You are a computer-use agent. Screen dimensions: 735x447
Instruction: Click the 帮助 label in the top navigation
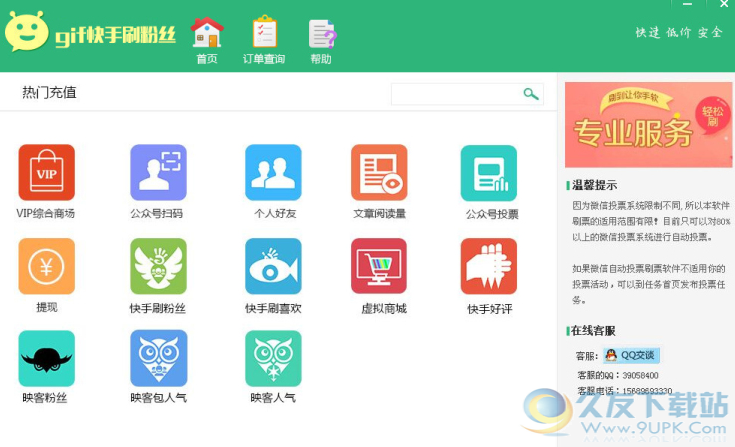point(321,59)
